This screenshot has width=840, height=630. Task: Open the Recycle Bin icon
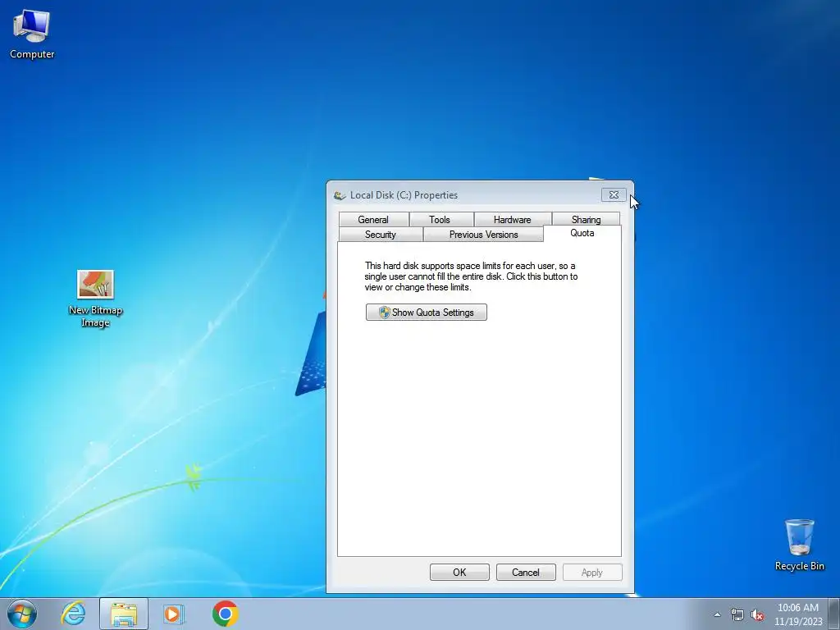pos(799,545)
